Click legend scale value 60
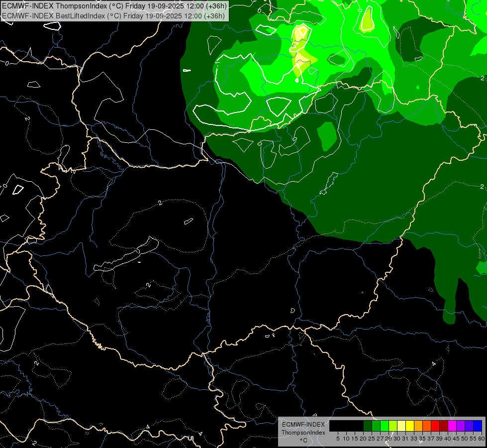 (482, 439)
